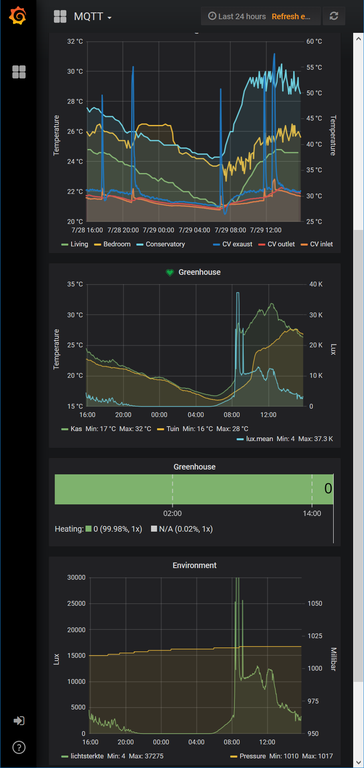Click the MQTT dashboard grid icon
The height and width of the screenshot is (768, 364).
point(60,16)
